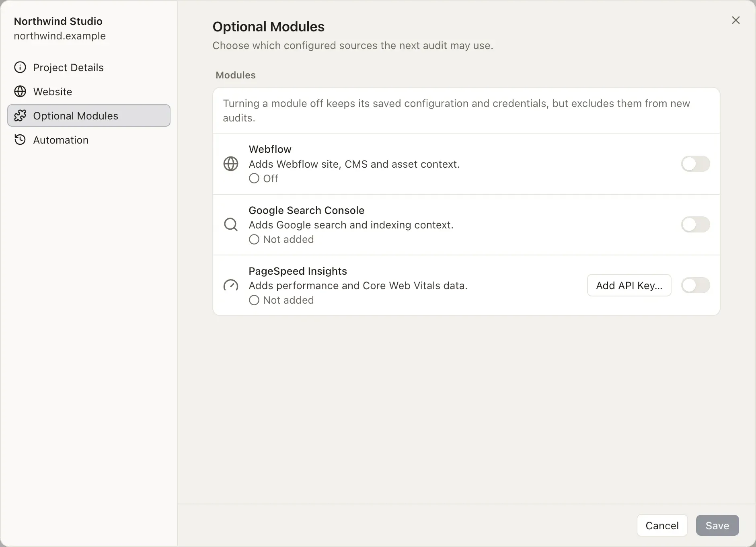Click the northwind.example domain text

tap(60, 36)
